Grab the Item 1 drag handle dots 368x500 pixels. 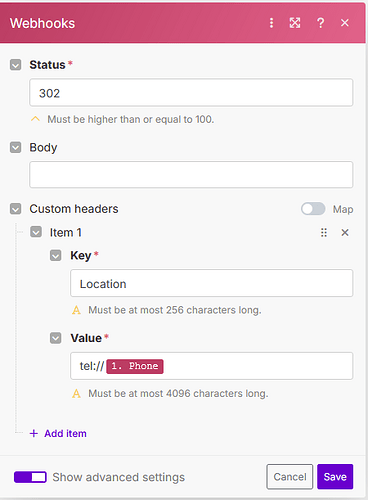324,232
